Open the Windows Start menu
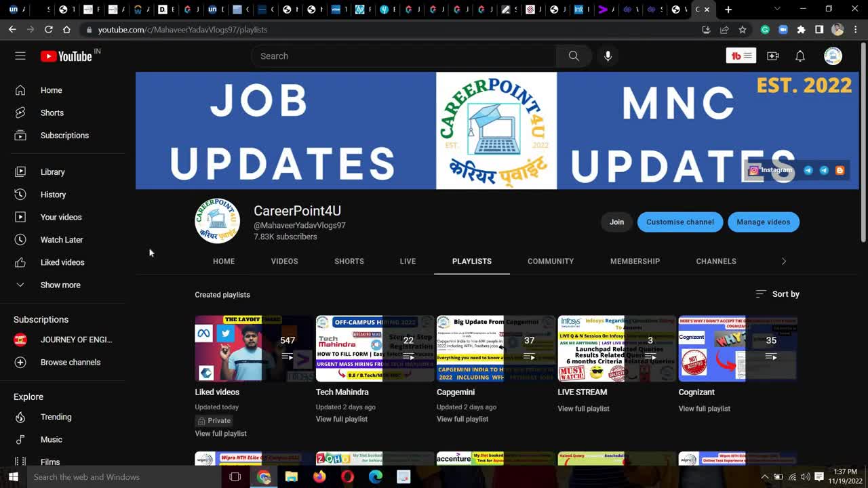 tap(13, 477)
